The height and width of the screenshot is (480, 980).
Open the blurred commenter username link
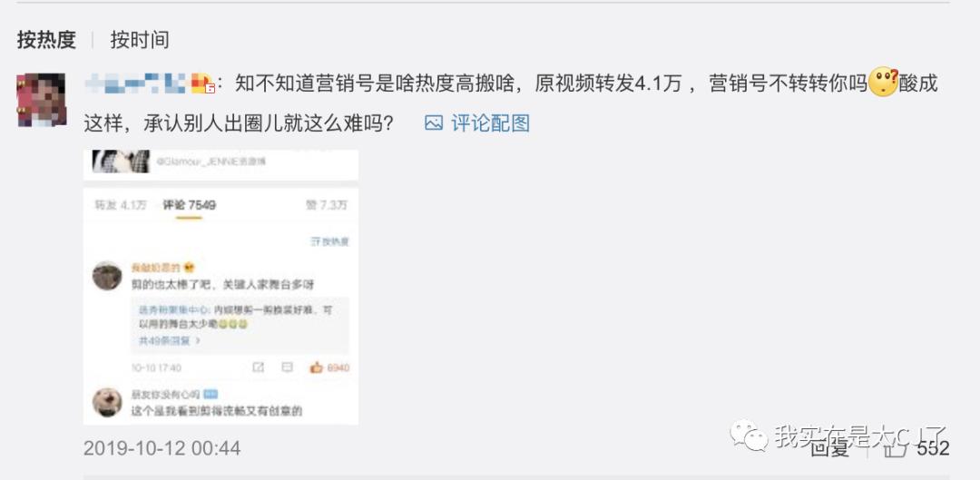point(135,83)
